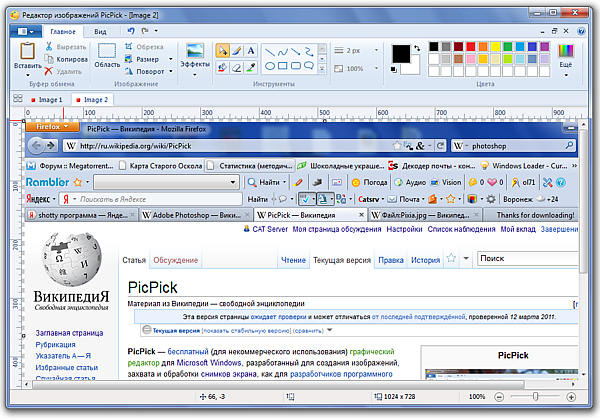Select the Text tool with the letter A
The width and height of the screenshot is (600, 420).
click(251, 50)
